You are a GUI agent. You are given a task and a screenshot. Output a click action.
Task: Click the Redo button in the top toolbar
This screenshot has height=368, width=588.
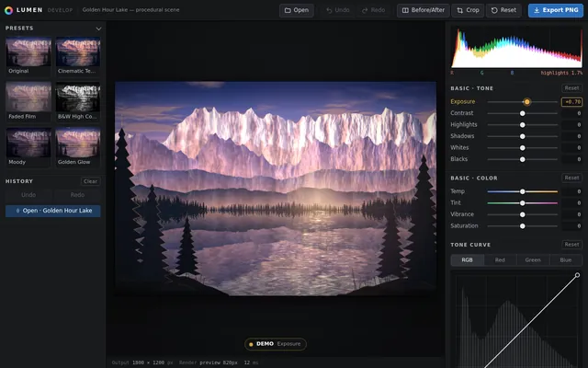pyautogui.click(x=373, y=10)
